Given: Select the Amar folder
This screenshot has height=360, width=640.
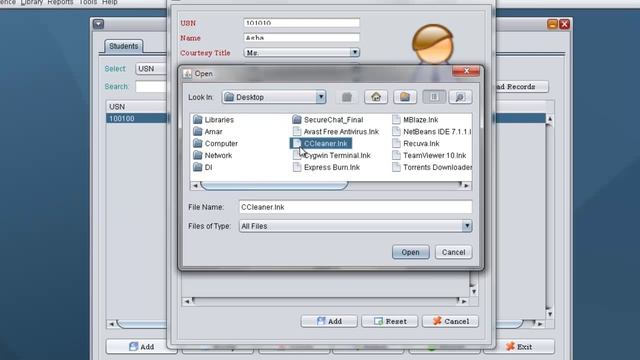Looking at the screenshot, I should click(208, 131).
